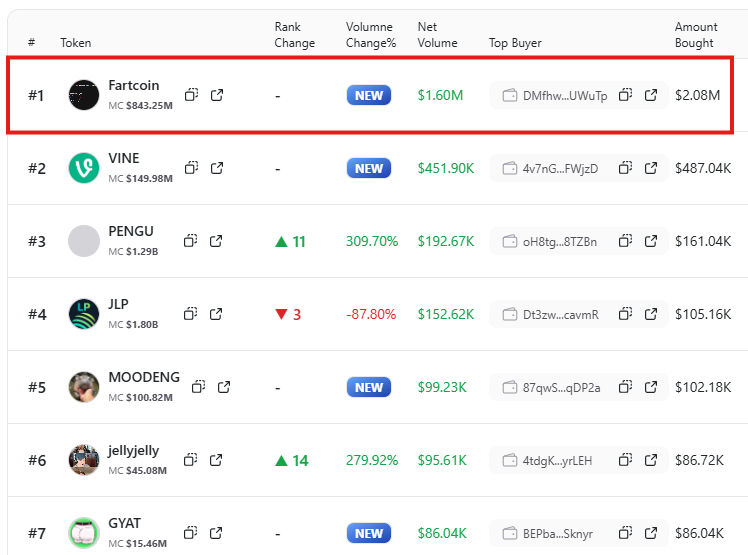748x555 pixels.
Task: Open the Fartcoin token name
Action: pyautogui.click(x=134, y=85)
